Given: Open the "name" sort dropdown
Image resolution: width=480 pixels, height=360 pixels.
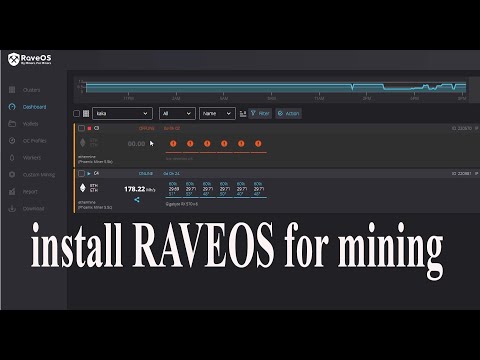Looking at the screenshot, I should [217, 113].
